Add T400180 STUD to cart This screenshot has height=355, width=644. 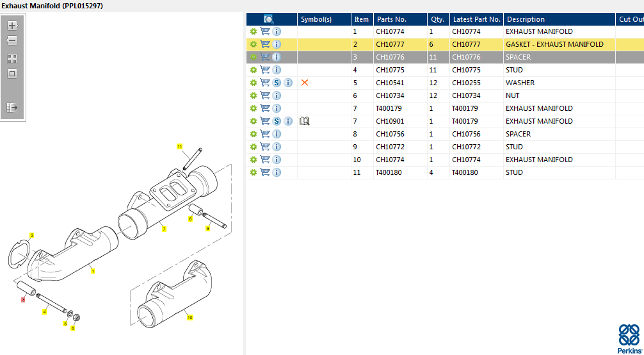point(265,172)
